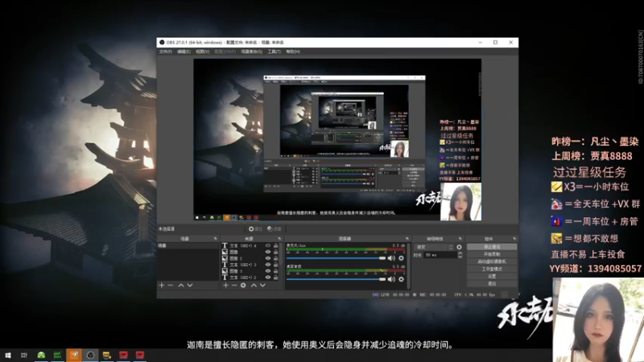Click the orange highlighted taskbar app icon

click(74, 355)
